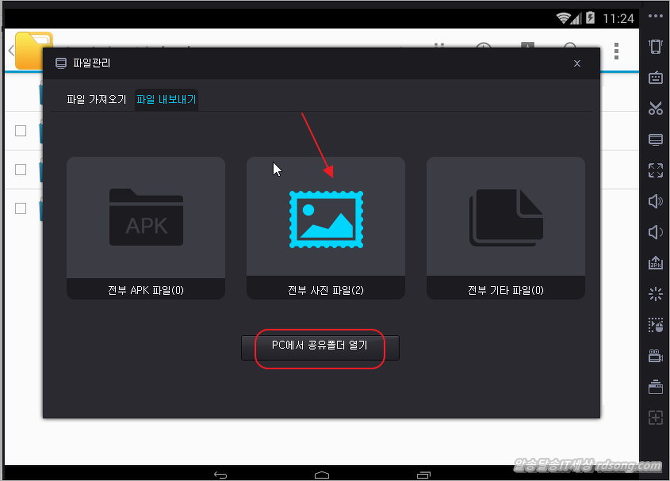Click the upper speaker volume icon
This screenshot has height=481, width=670.
click(x=656, y=201)
